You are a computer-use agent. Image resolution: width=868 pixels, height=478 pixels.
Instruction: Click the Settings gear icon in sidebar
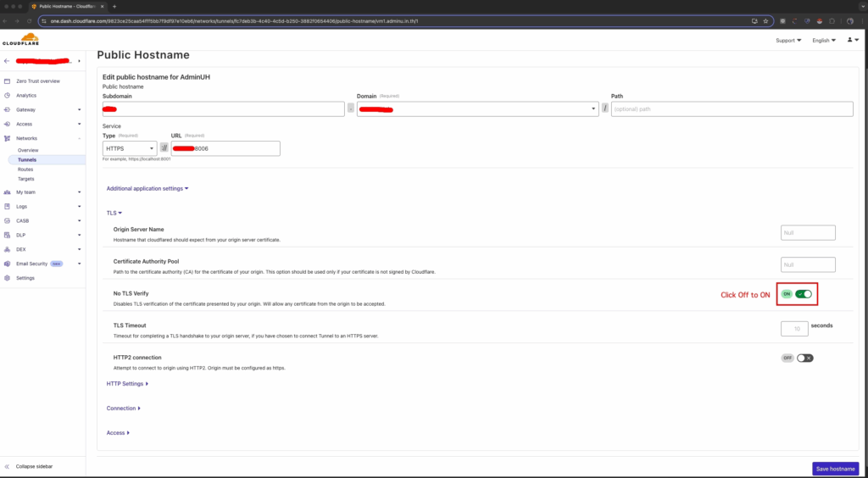click(7, 278)
